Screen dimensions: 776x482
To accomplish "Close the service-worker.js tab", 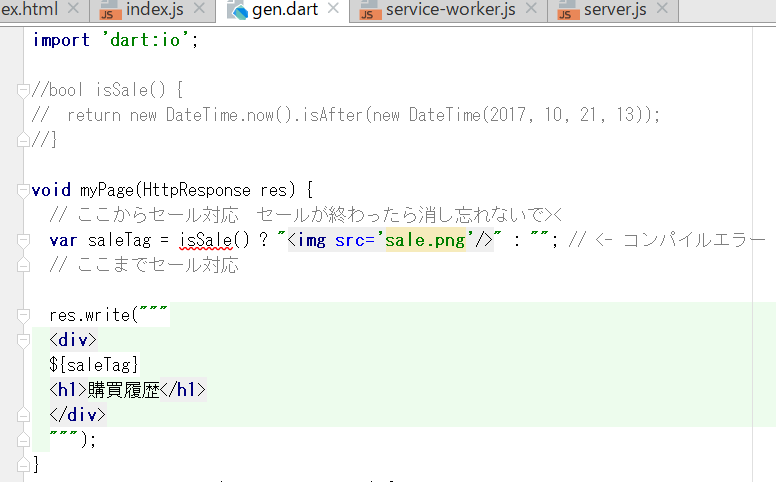I will pyautogui.click(x=531, y=8).
